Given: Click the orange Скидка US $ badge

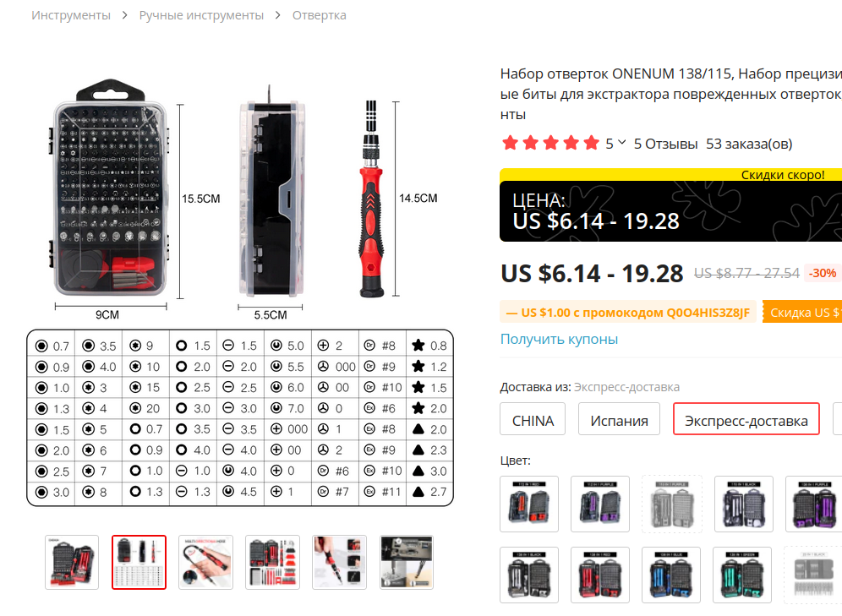Looking at the screenshot, I should 801,313.
